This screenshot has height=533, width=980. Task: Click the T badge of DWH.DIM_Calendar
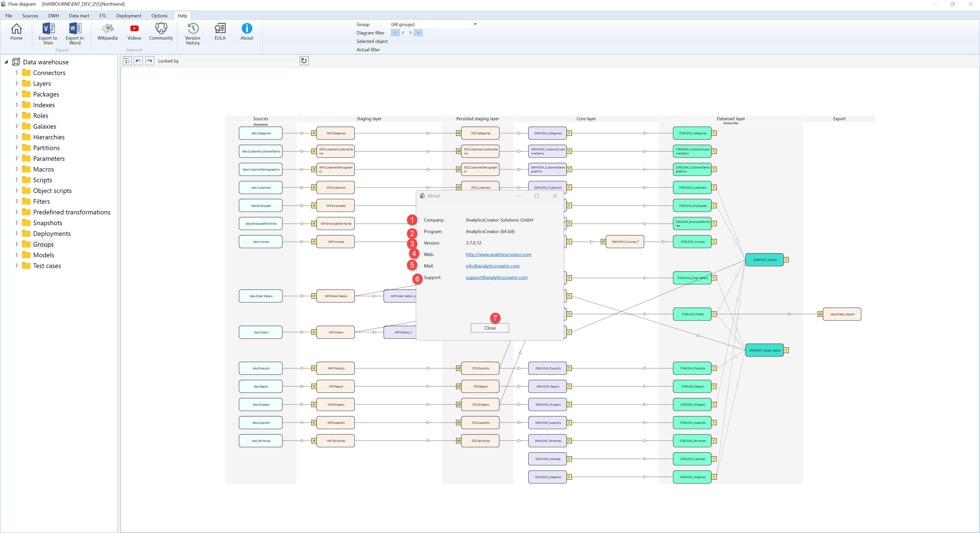(569, 459)
